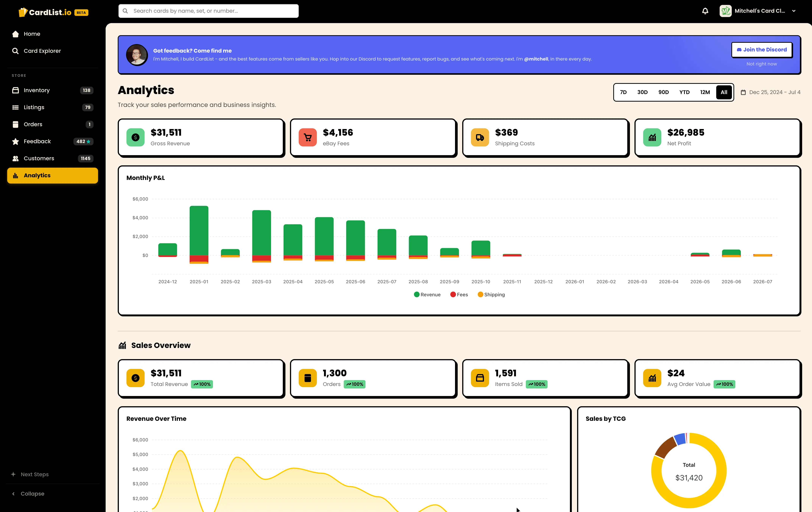Viewport: 812px width, 512px height.
Task: Collapse the sidebar using the Collapse chevron
Action: point(13,494)
